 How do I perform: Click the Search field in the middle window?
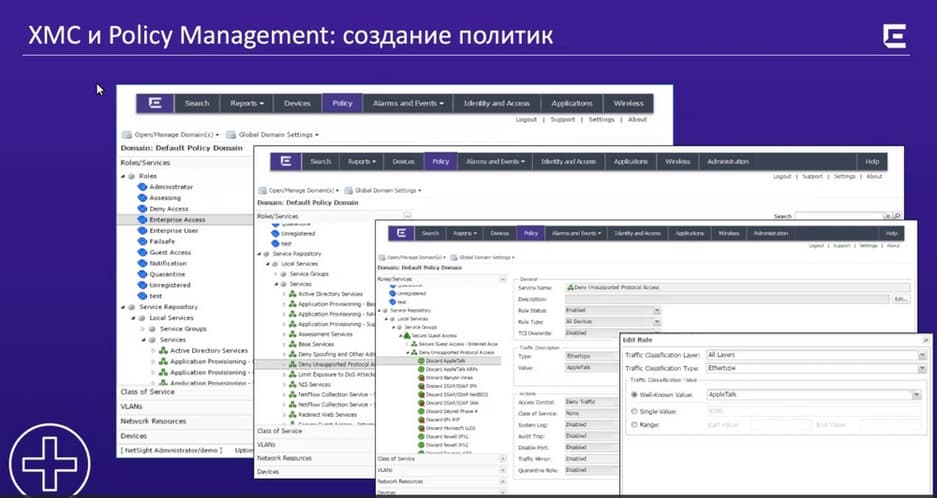pos(838,216)
